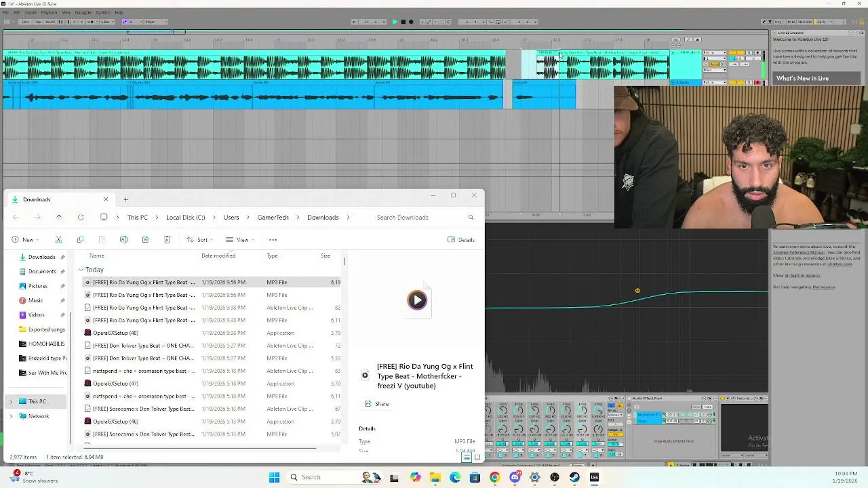Switch to large thumbnails view icon
The image size is (868, 488).
477,457
